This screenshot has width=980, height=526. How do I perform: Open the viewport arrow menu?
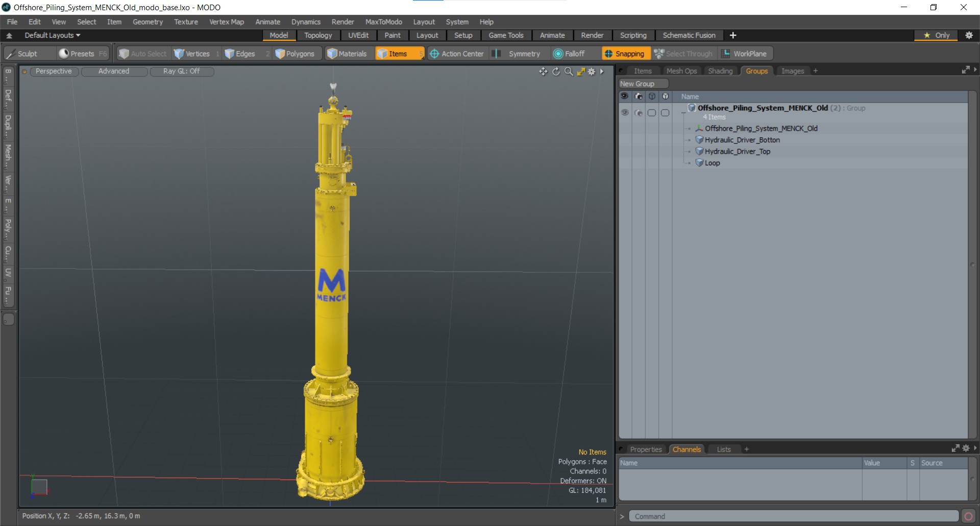tap(602, 71)
